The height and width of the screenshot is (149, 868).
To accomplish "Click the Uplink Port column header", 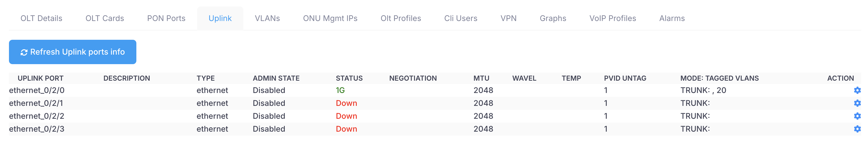I will [40, 78].
